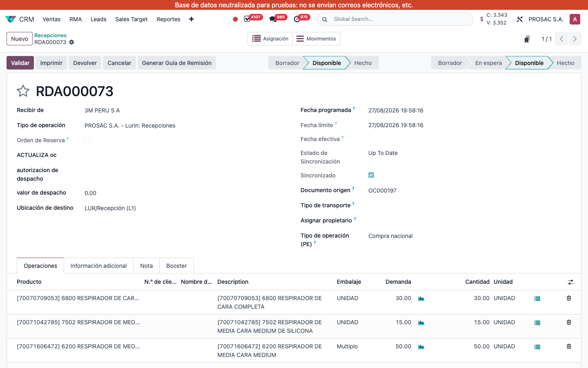Screen dimensions: 588x368
Task: Sort table by Demanda column header
Action: pos(398,282)
